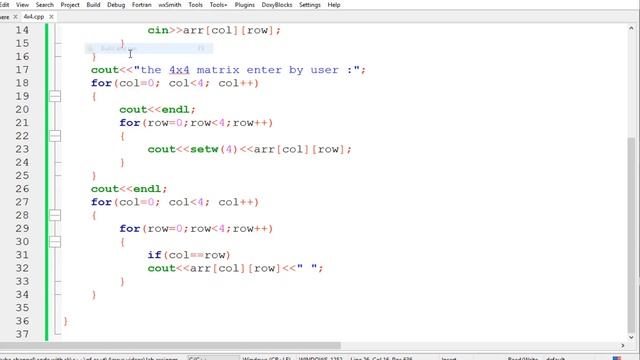640x360 pixels.
Task: Open the Fortran menu
Action: (x=141, y=5)
